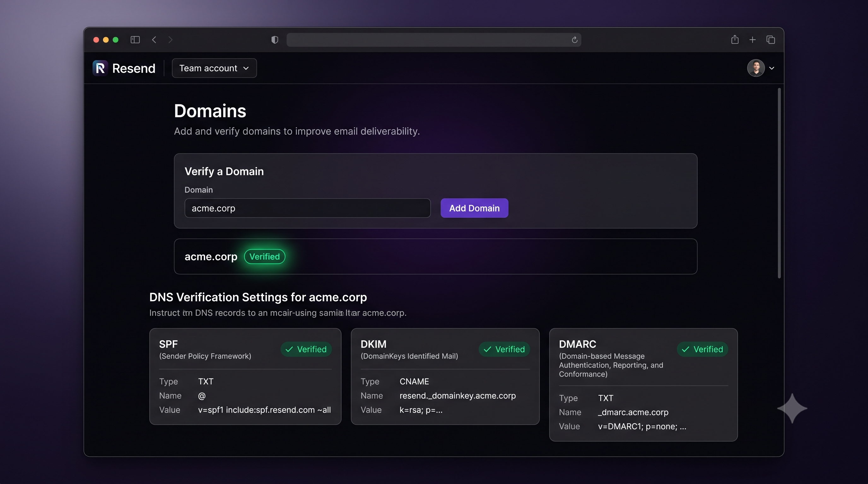The width and height of the screenshot is (868, 484).
Task: Click the yellow minimize window button
Action: [x=106, y=40]
